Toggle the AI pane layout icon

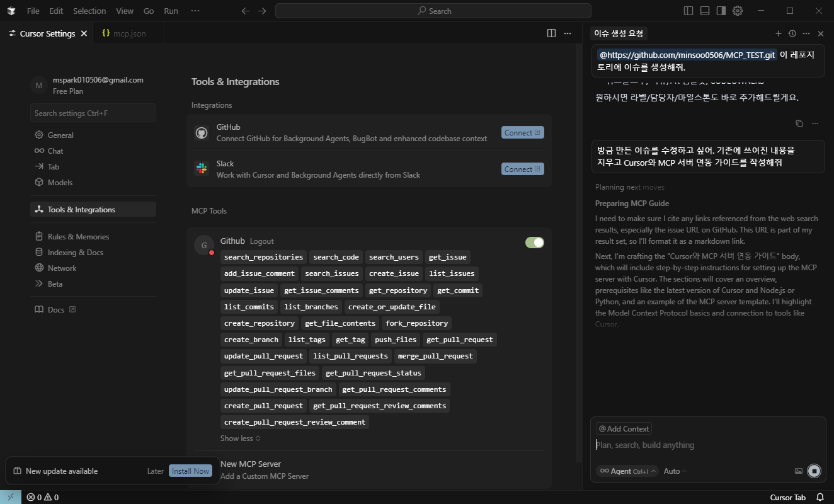[721, 11]
